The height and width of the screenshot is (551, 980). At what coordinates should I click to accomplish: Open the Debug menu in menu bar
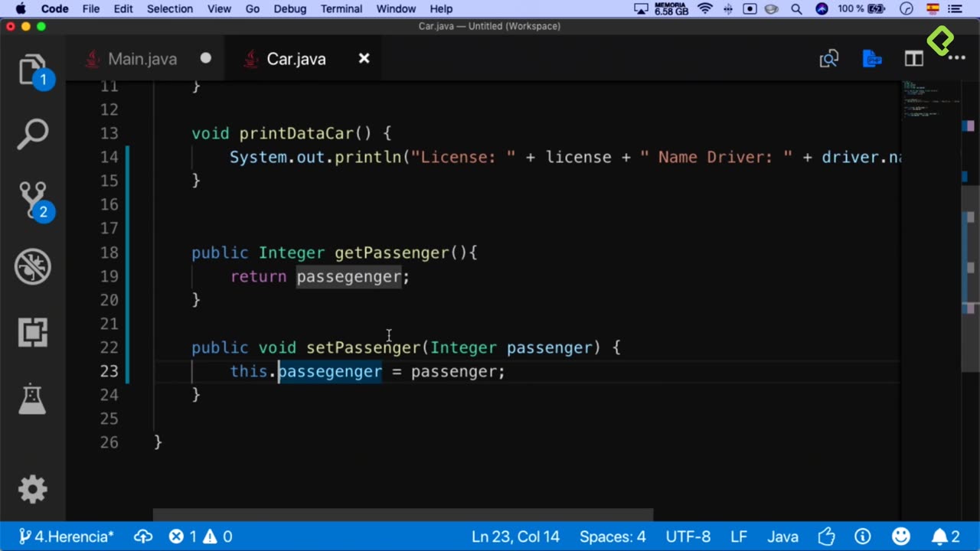290,8
